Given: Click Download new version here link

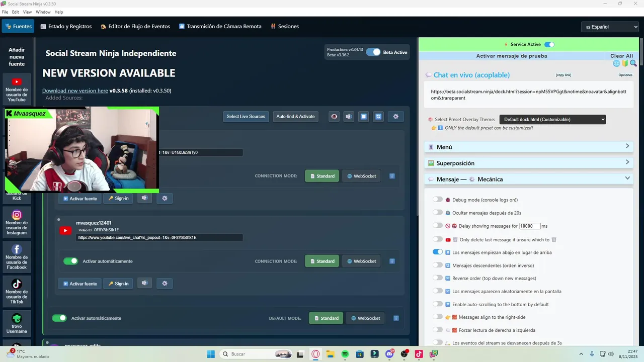Looking at the screenshot, I should 75,91.
